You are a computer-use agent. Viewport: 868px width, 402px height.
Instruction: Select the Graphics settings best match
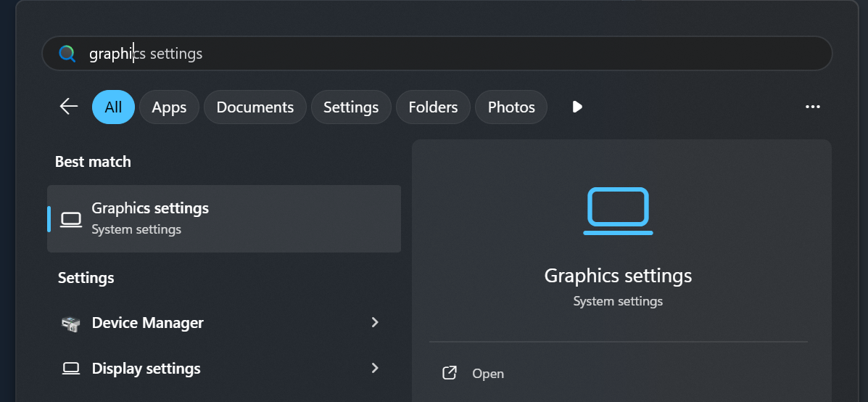click(x=223, y=218)
